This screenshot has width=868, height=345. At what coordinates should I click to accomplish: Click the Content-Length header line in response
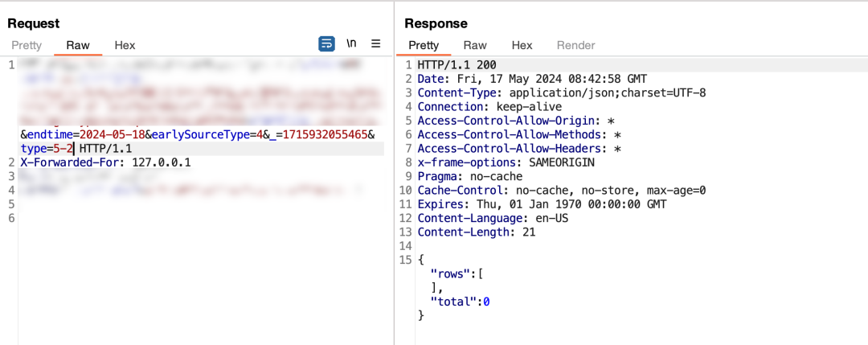pyautogui.click(x=476, y=232)
